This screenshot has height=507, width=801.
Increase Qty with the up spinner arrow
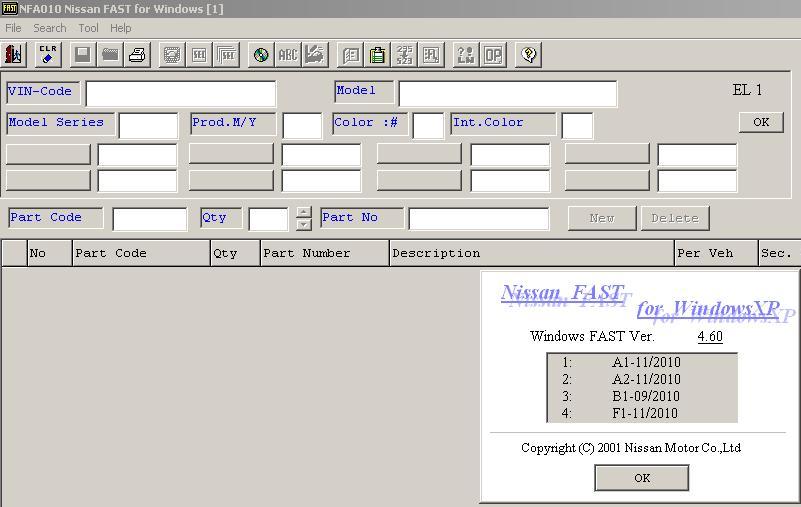tap(303, 212)
